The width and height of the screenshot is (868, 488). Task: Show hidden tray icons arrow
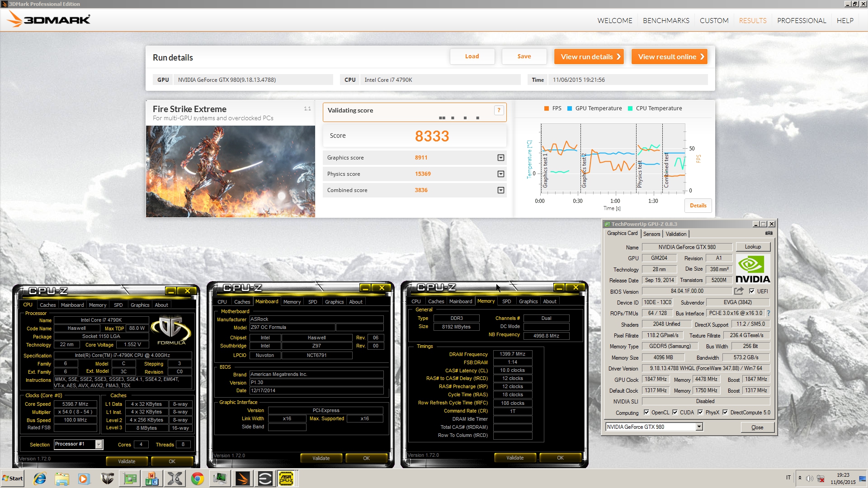point(800,478)
